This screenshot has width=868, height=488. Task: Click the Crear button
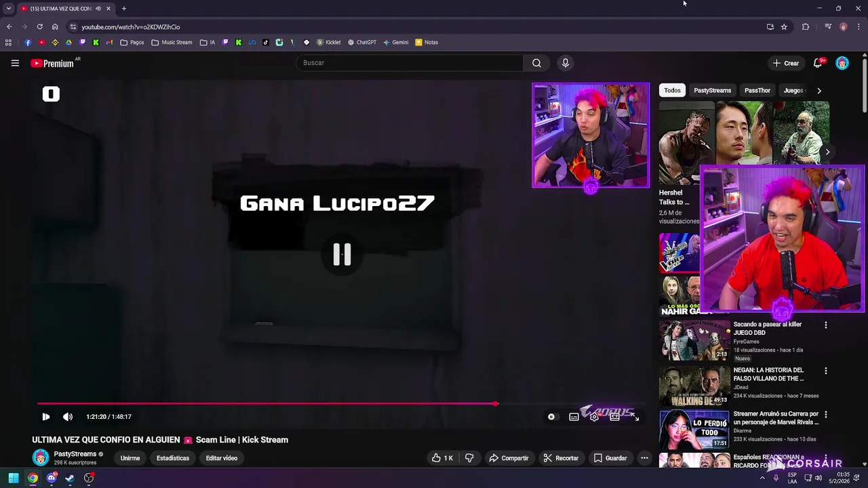click(786, 63)
